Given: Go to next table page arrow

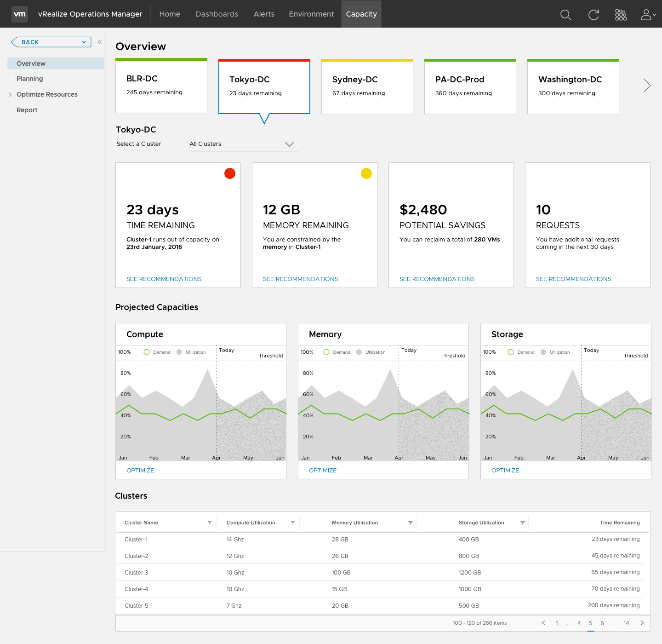Looking at the screenshot, I should 642,623.
